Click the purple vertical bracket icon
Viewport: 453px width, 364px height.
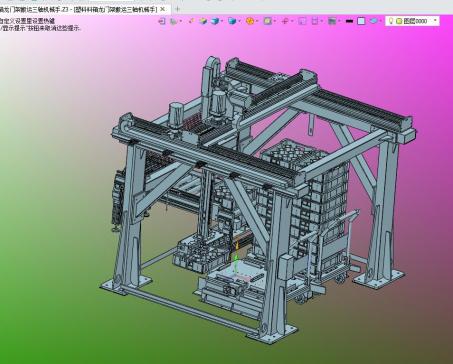pyautogui.click(x=314, y=21)
